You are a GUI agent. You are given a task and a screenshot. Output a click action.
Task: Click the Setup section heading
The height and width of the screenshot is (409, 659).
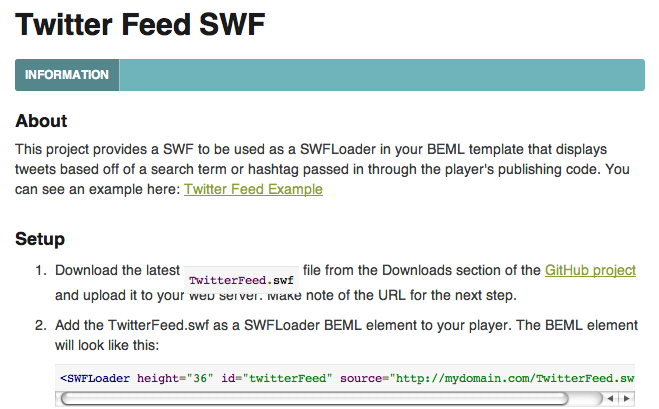[x=40, y=239]
